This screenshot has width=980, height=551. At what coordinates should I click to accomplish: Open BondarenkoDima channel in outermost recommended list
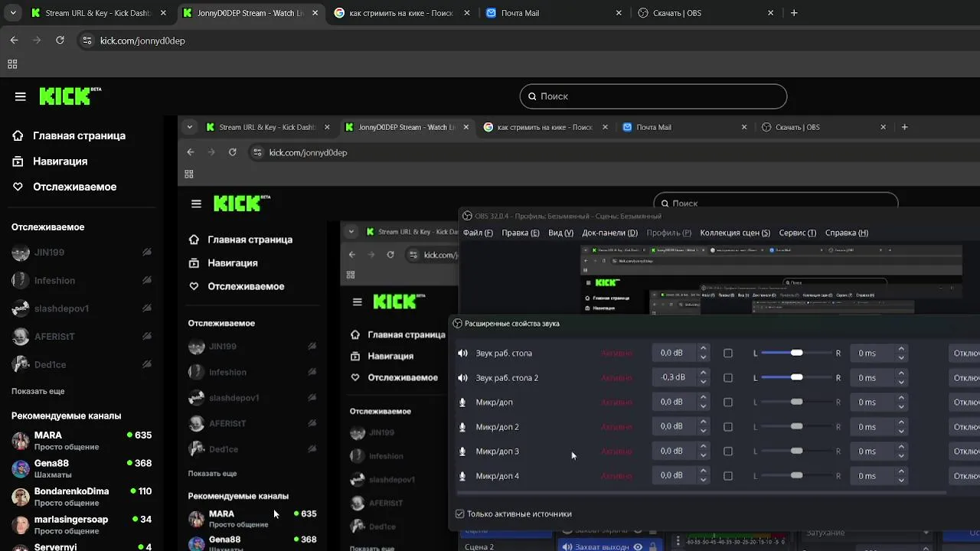coord(82,497)
